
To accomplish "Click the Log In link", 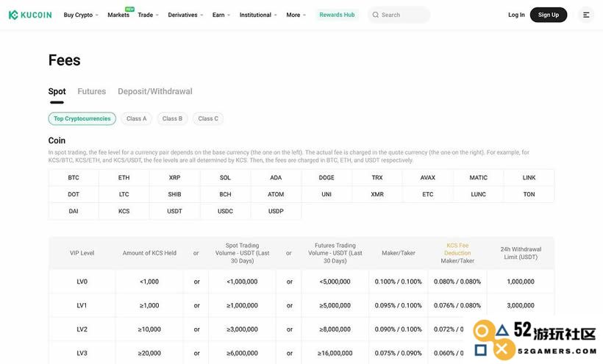I will pos(516,15).
